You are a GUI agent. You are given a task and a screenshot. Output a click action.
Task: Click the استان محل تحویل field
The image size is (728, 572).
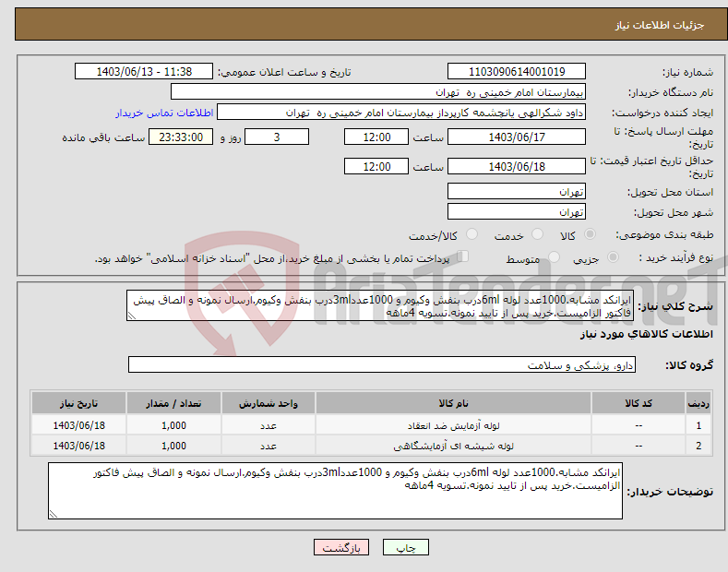pos(517,191)
